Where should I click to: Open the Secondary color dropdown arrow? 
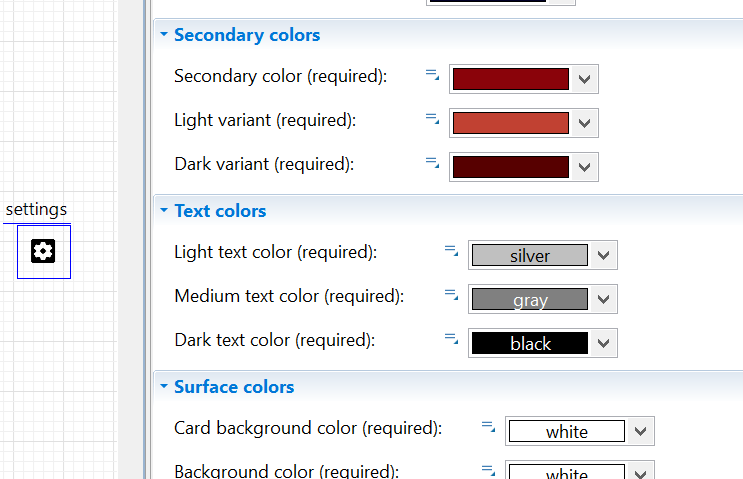[x=584, y=79]
